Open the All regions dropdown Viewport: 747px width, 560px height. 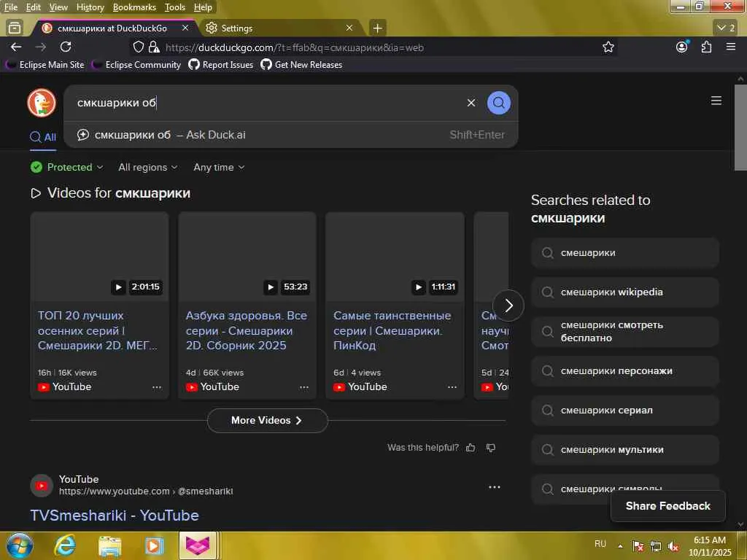pyautogui.click(x=147, y=167)
